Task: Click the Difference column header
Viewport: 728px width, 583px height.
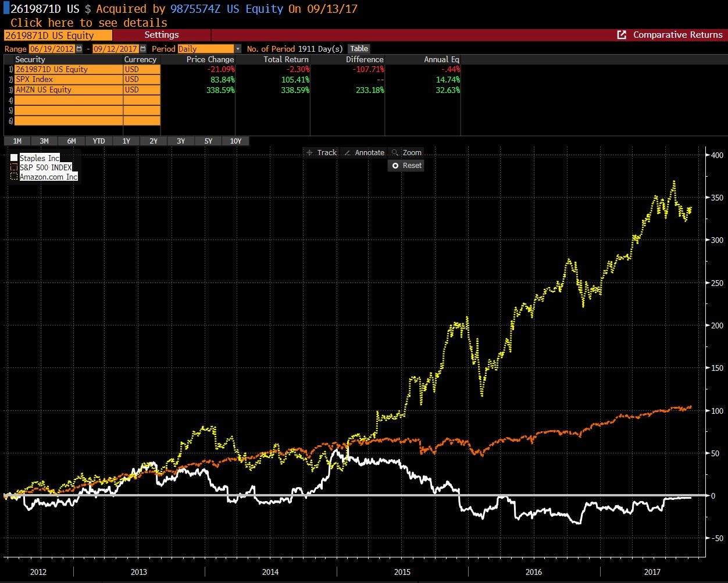Action: (365, 59)
